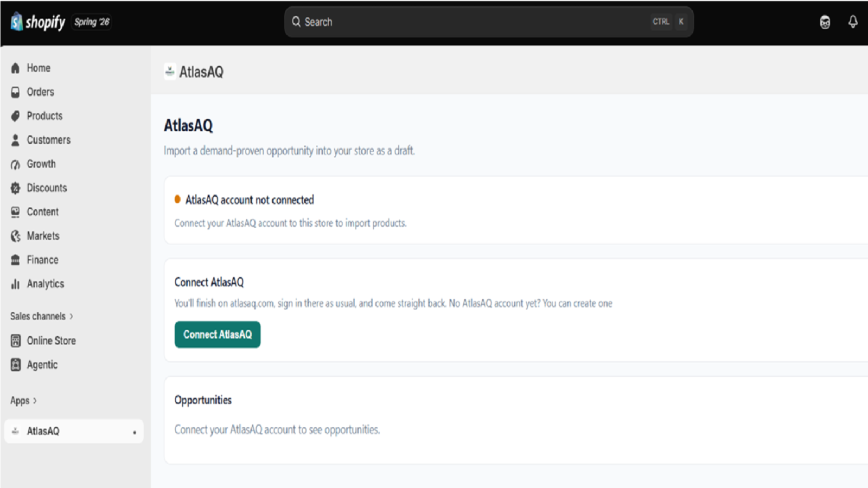Click the CTRL K shortcut hint

click(x=669, y=22)
